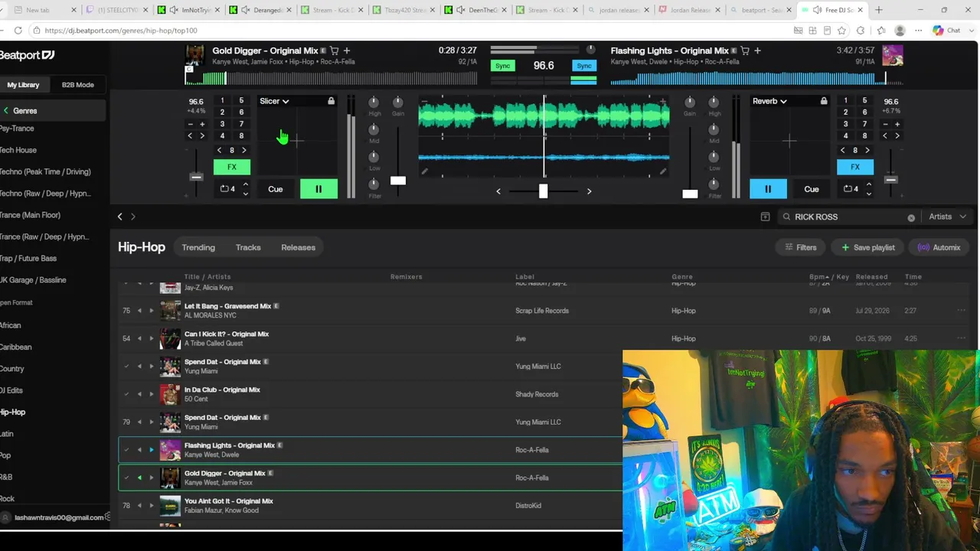The width and height of the screenshot is (980, 551).
Task: Toggle the green Sync button
Action: coord(502,66)
